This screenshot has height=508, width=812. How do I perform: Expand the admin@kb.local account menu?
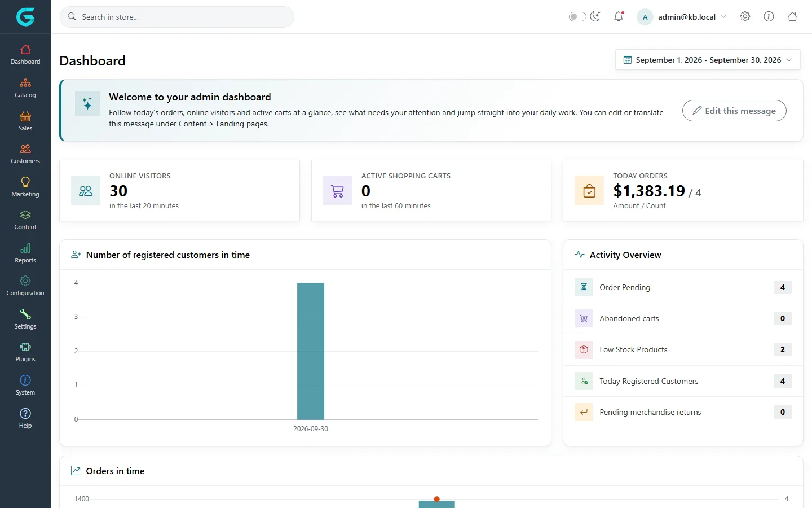click(682, 17)
